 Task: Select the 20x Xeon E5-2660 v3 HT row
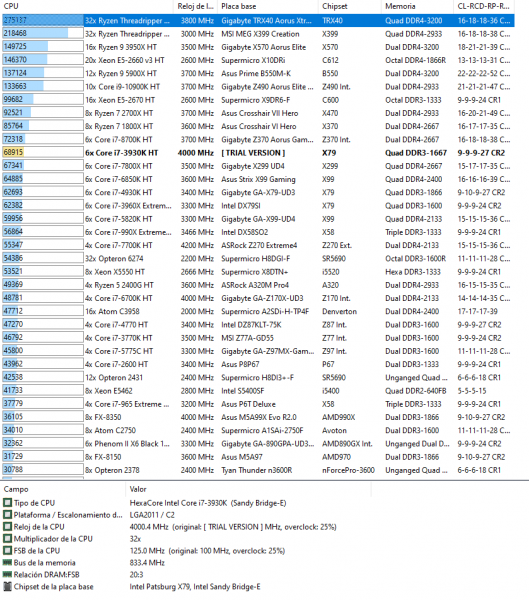point(258,60)
